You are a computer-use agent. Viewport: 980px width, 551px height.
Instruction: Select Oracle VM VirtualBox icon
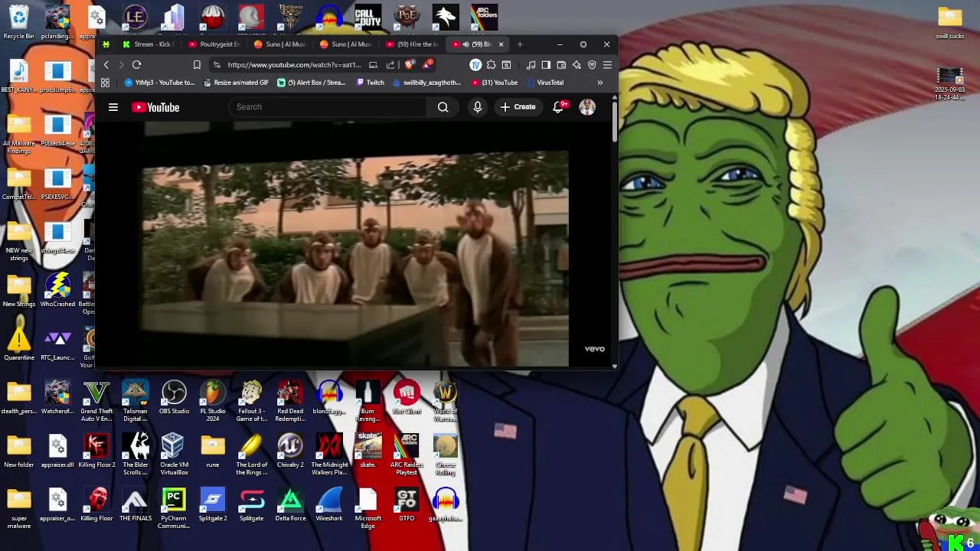(x=174, y=455)
